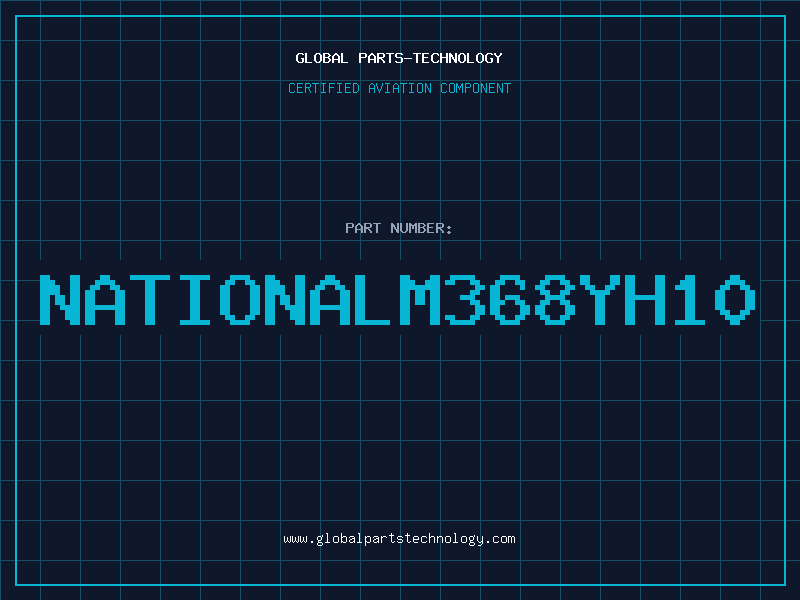Image resolution: width=800 pixels, height=600 pixels.
Task: Click the digit 1 in the part number
Action: pos(689,300)
